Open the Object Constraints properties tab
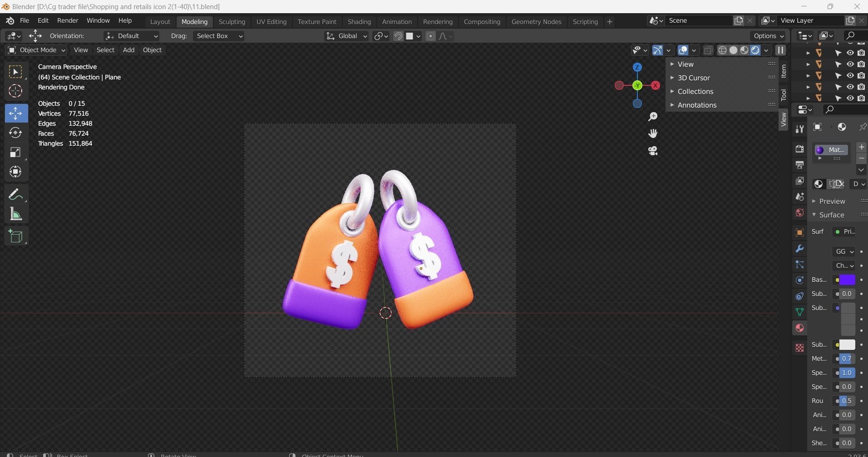Screen dimensions: 868x457 click(799, 296)
